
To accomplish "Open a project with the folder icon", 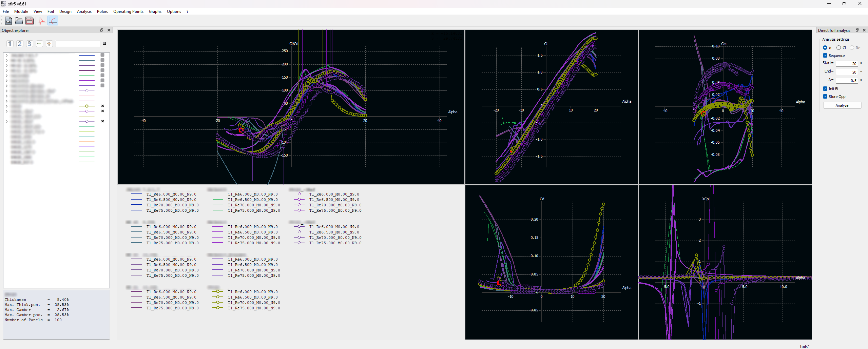I will coord(19,21).
